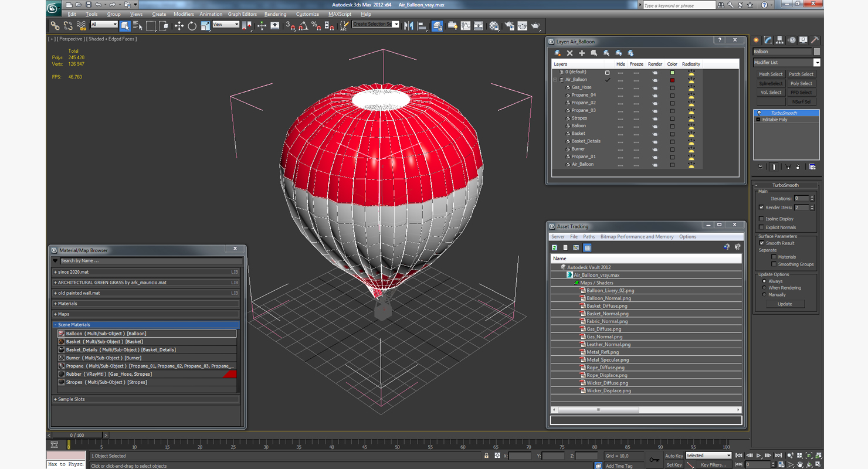Viewport: 868px width, 469px height.
Task: Open the Utilities hammer panel tab
Action: pos(815,40)
